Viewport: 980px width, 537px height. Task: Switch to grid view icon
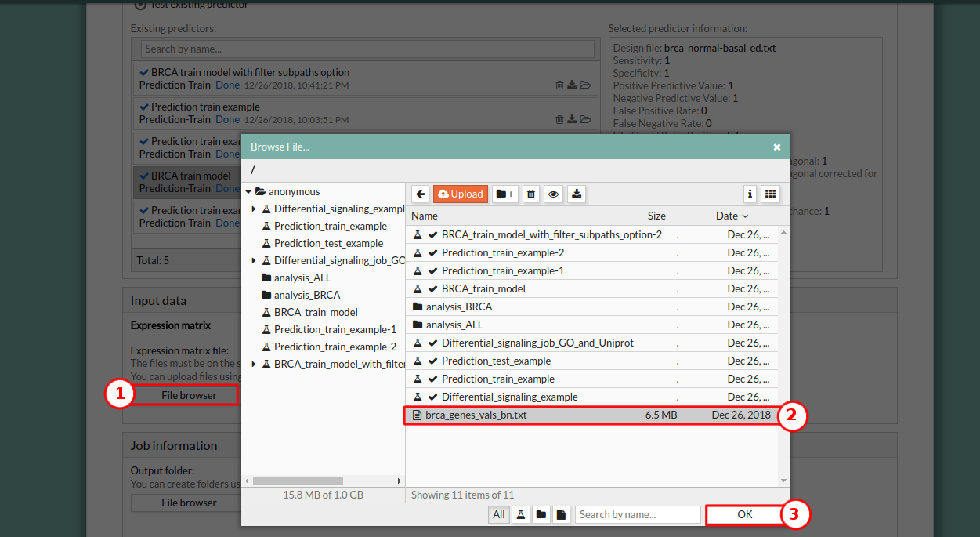770,194
